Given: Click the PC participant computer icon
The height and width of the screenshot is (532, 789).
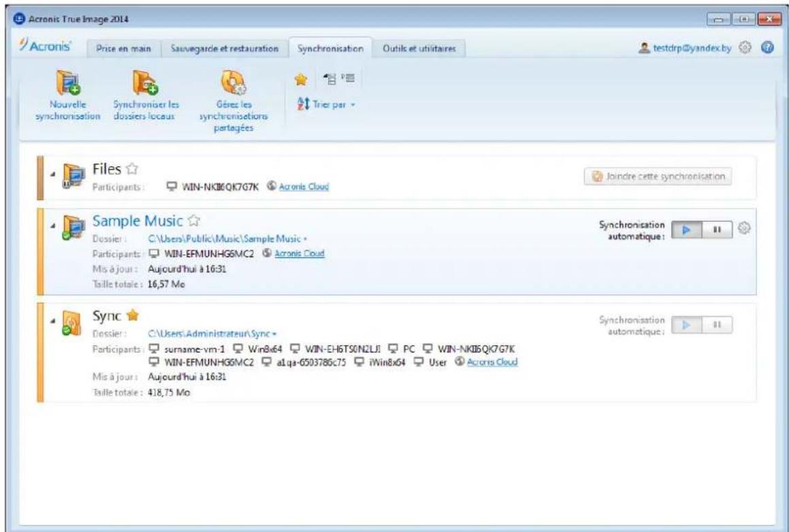Looking at the screenshot, I should (x=393, y=348).
